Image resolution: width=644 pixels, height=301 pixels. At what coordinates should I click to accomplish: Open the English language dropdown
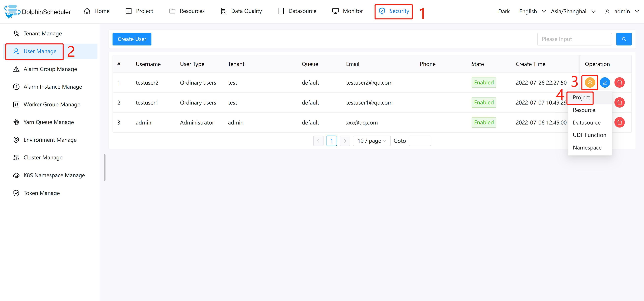coord(532,12)
